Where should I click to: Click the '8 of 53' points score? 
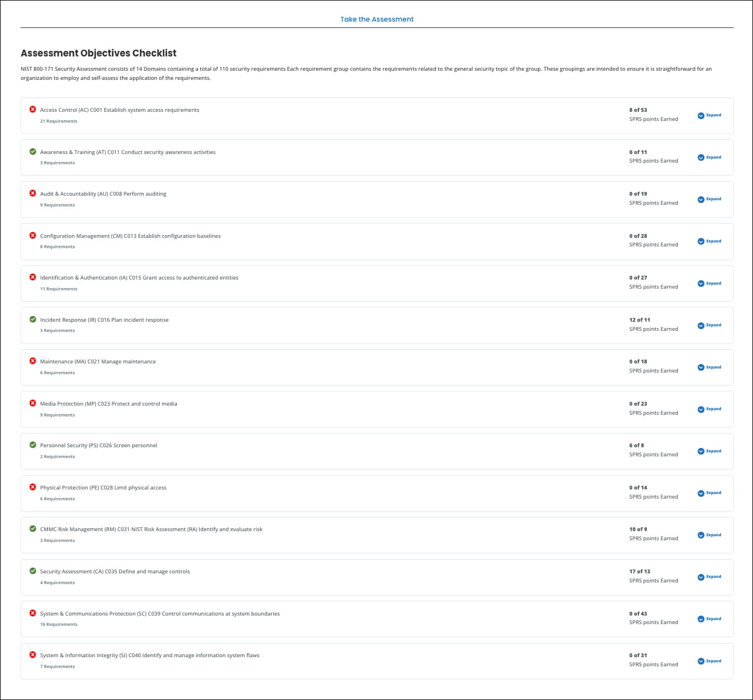(x=638, y=110)
